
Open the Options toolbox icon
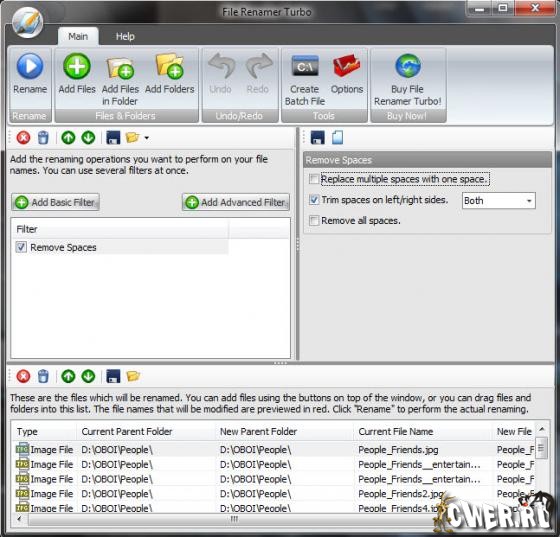click(x=346, y=66)
